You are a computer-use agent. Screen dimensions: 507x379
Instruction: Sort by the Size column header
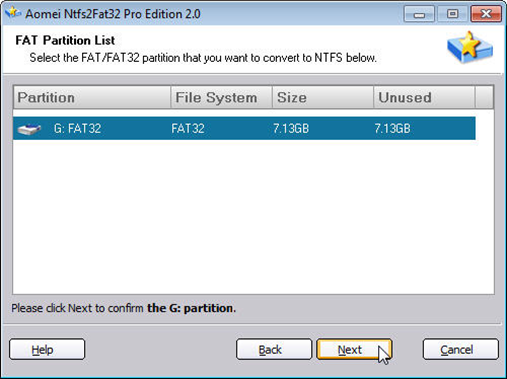[x=323, y=97]
